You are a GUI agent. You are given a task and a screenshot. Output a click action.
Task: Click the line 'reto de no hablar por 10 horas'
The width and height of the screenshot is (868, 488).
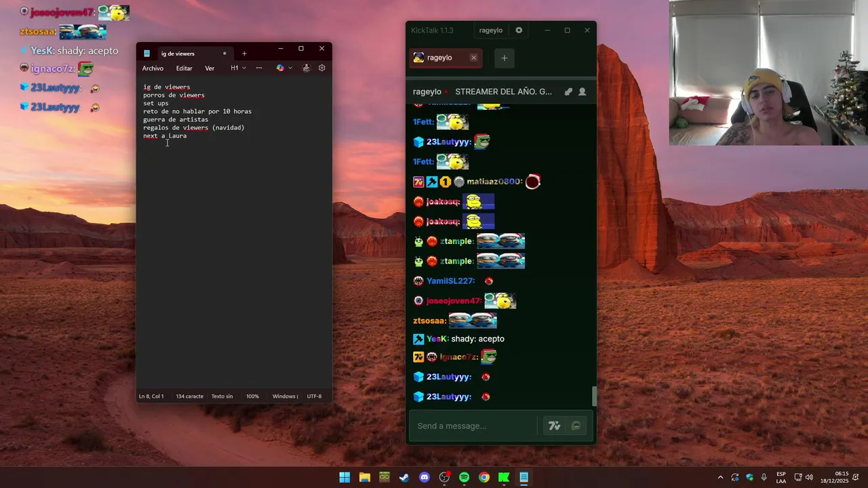[197, 111]
